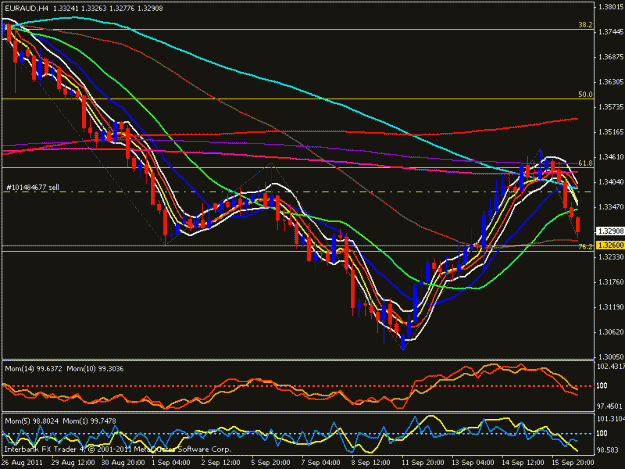The width and height of the screenshot is (625, 469).
Task: Select the dashed sell order level line
Action: pyautogui.click(x=299, y=192)
